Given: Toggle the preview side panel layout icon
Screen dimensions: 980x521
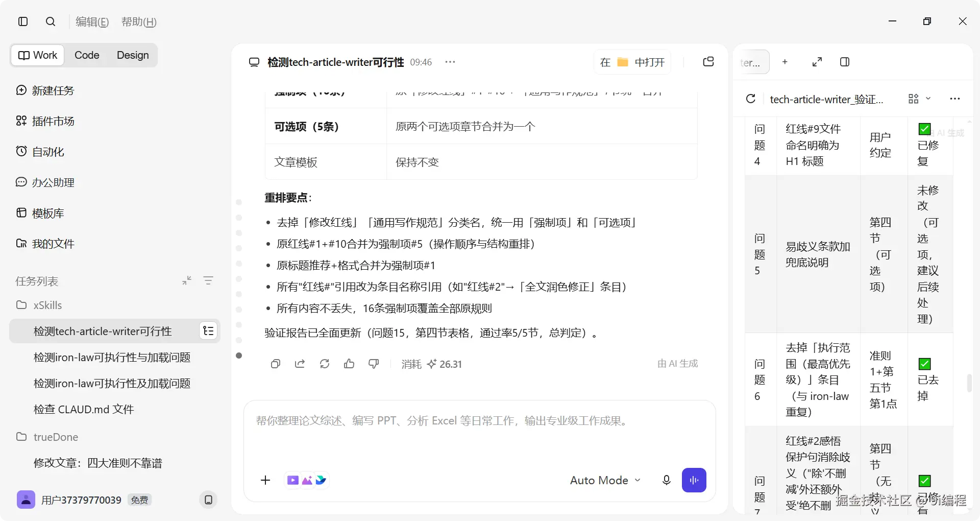Looking at the screenshot, I should pos(845,62).
